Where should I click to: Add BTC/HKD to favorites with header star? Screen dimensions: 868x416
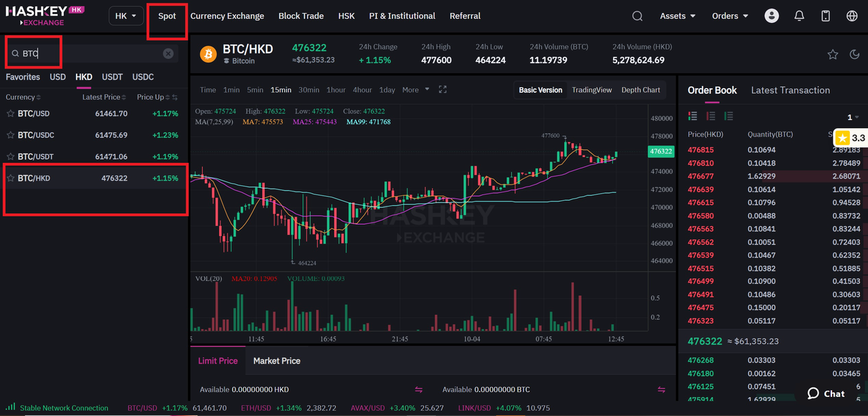pyautogui.click(x=833, y=54)
